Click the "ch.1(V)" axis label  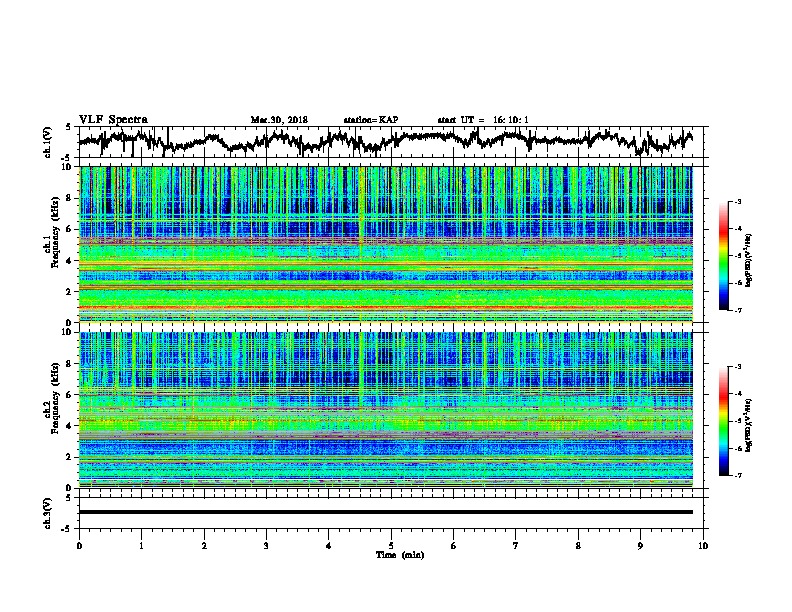[x=48, y=142]
